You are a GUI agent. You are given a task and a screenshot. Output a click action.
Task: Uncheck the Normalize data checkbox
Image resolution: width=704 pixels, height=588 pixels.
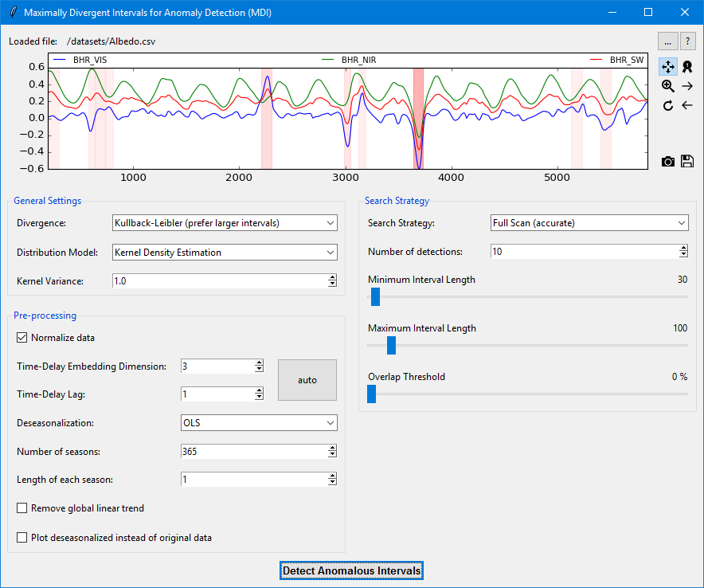(x=22, y=338)
